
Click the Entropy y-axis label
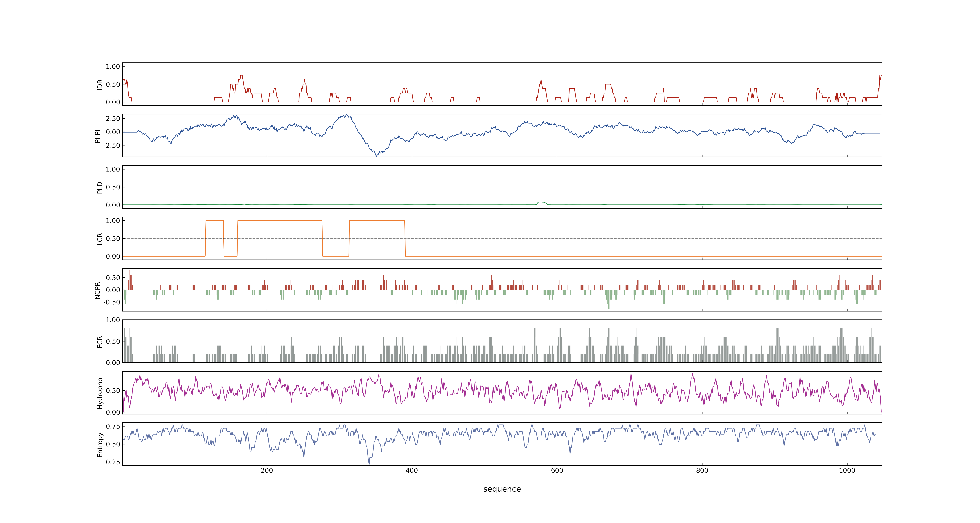point(100,444)
